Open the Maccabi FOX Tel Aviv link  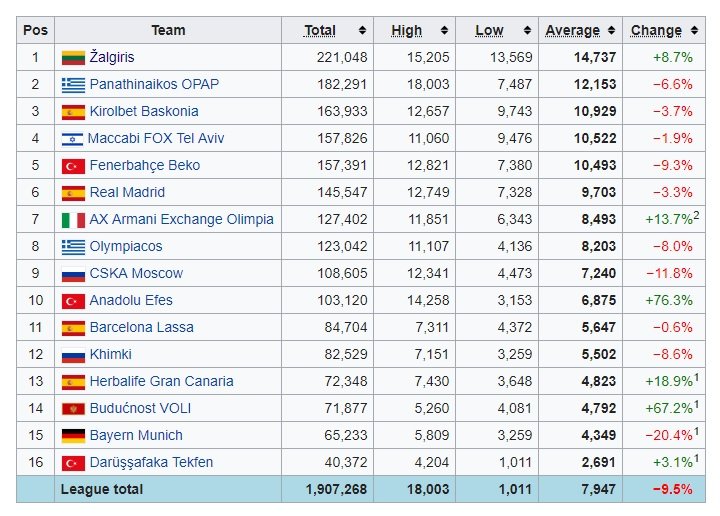click(156, 138)
